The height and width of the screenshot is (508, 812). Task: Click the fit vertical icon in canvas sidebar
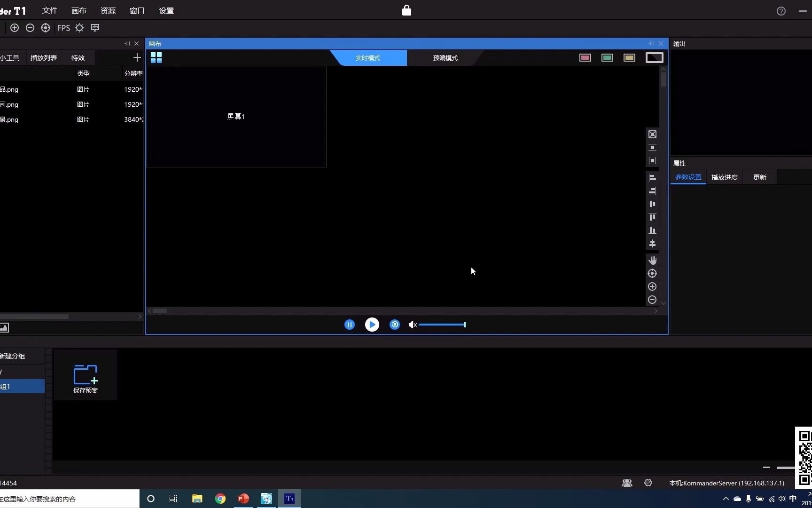(x=652, y=148)
